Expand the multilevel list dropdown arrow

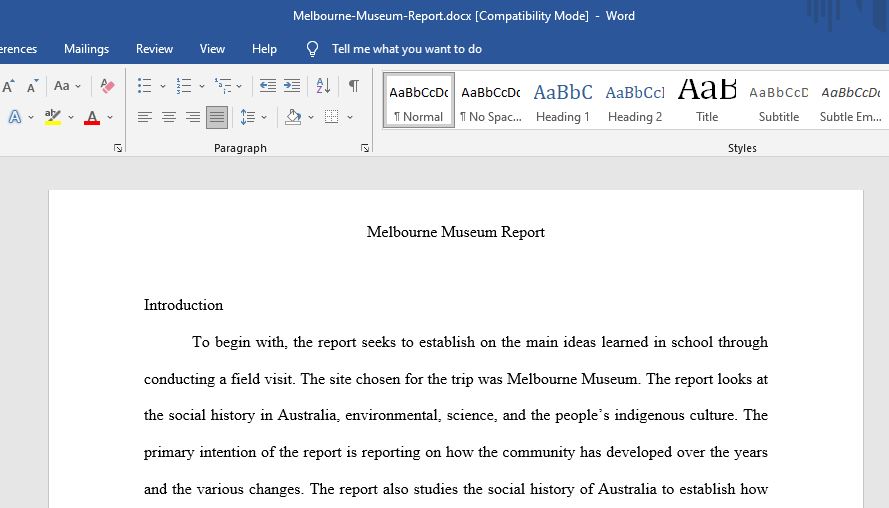(239, 87)
